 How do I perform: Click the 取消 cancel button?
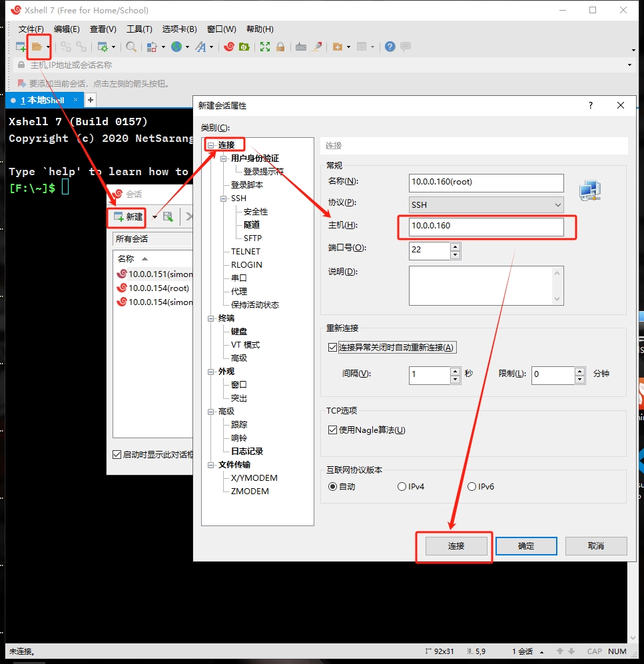[x=596, y=546]
